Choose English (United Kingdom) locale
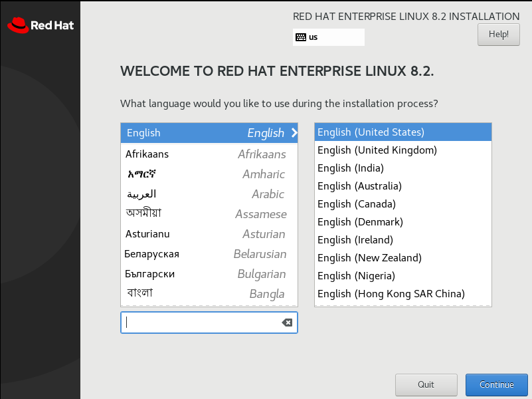The width and height of the screenshot is (532, 399). coord(403,150)
